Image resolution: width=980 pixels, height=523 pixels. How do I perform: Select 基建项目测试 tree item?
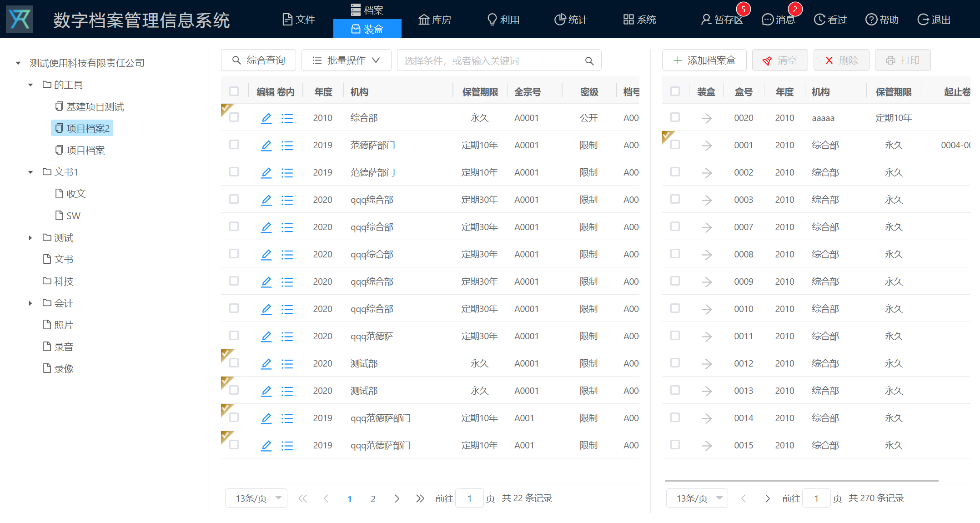pos(89,107)
